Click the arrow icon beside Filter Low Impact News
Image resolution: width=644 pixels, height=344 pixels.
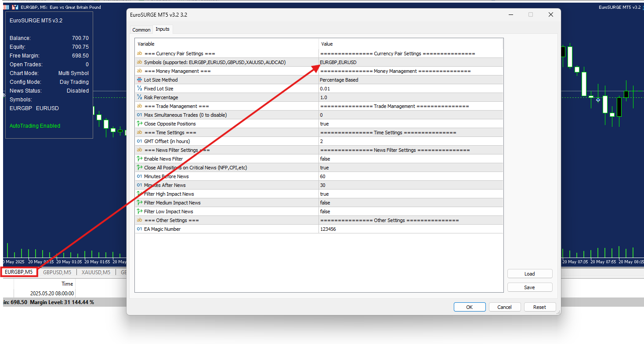(140, 211)
